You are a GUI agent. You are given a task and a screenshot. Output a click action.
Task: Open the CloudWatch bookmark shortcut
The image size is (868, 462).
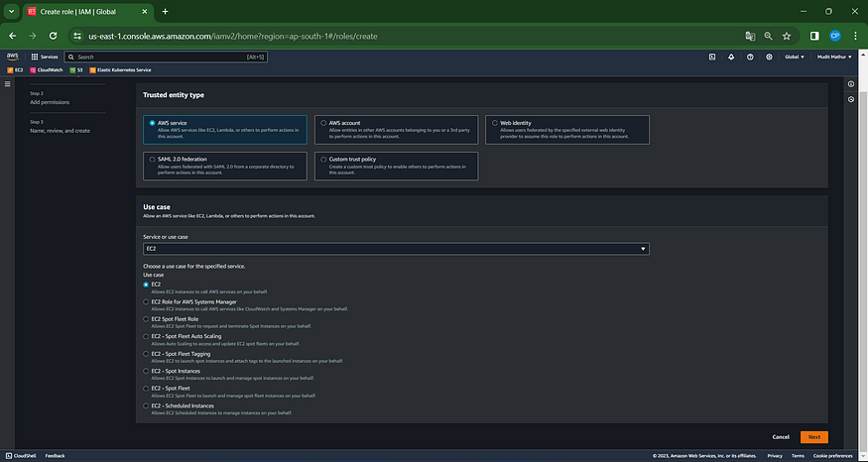click(47, 70)
